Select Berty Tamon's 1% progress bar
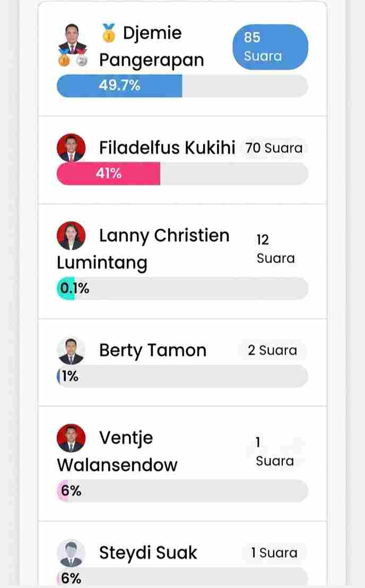 tap(183, 376)
